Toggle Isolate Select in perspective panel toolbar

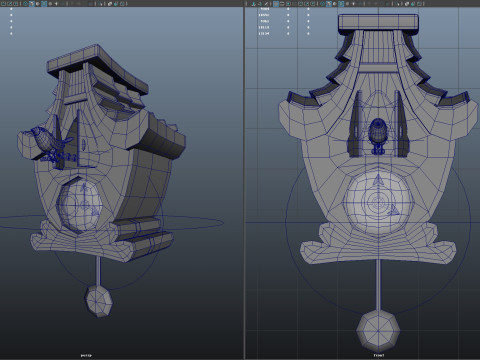click(100, 4)
